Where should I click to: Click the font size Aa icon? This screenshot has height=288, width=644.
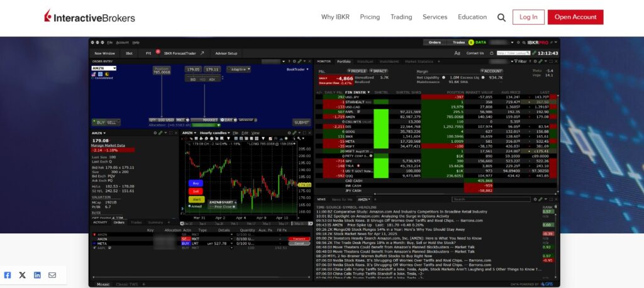click(457, 53)
